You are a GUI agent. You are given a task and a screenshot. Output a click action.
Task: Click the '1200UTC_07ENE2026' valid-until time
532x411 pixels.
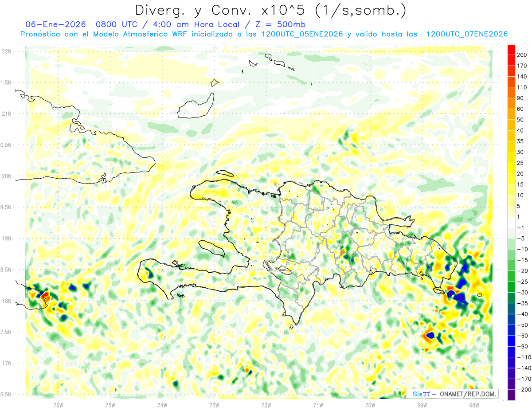(x=467, y=34)
